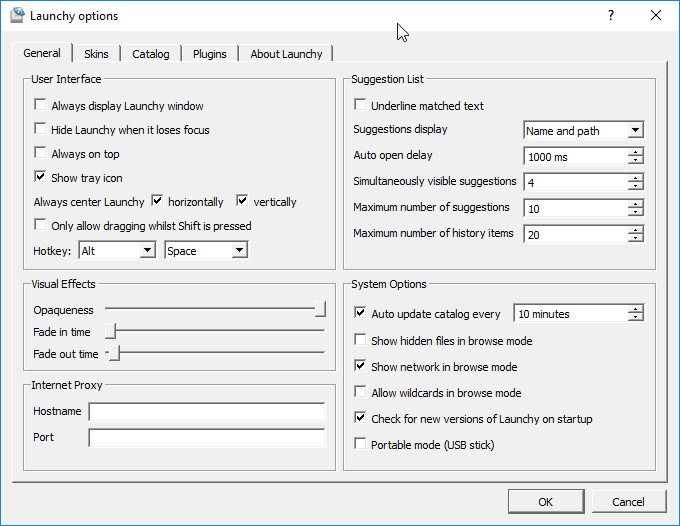
Task: Click the proxy Port input field
Action: (206, 438)
